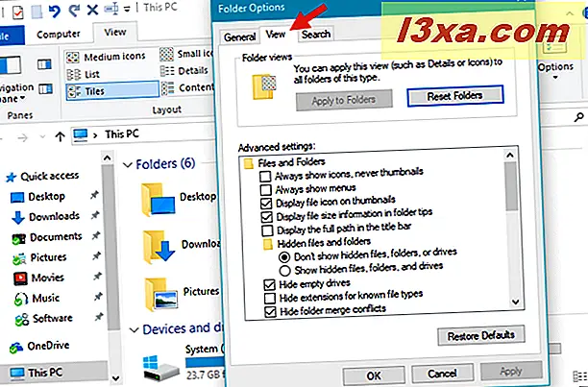Choose Details layout in ribbon
The width and height of the screenshot is (588, 387).
coord(184,70)
